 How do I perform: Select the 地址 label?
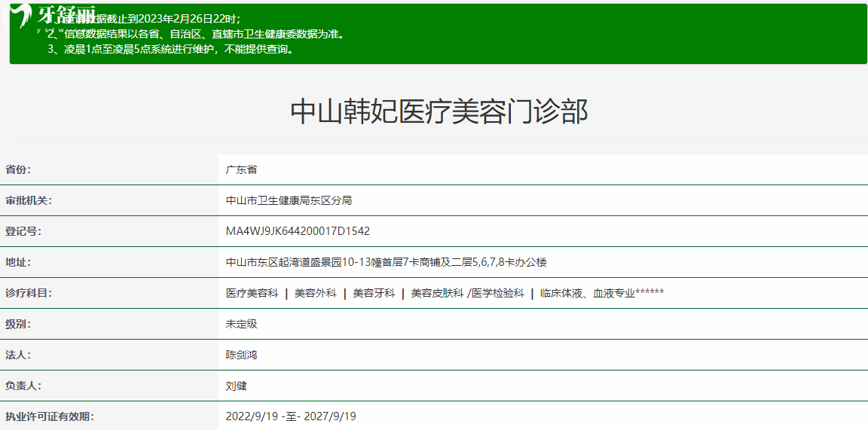pos(18,262)
